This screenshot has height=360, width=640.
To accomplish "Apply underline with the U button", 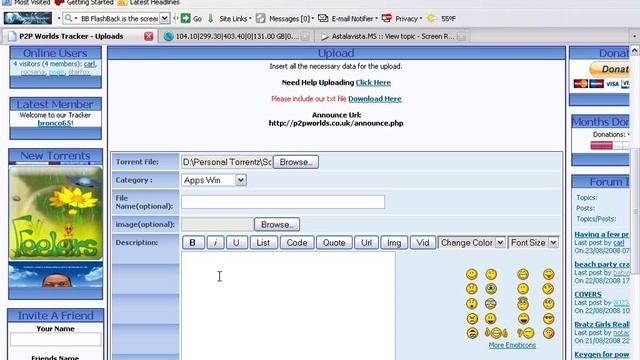I will 236,242.
